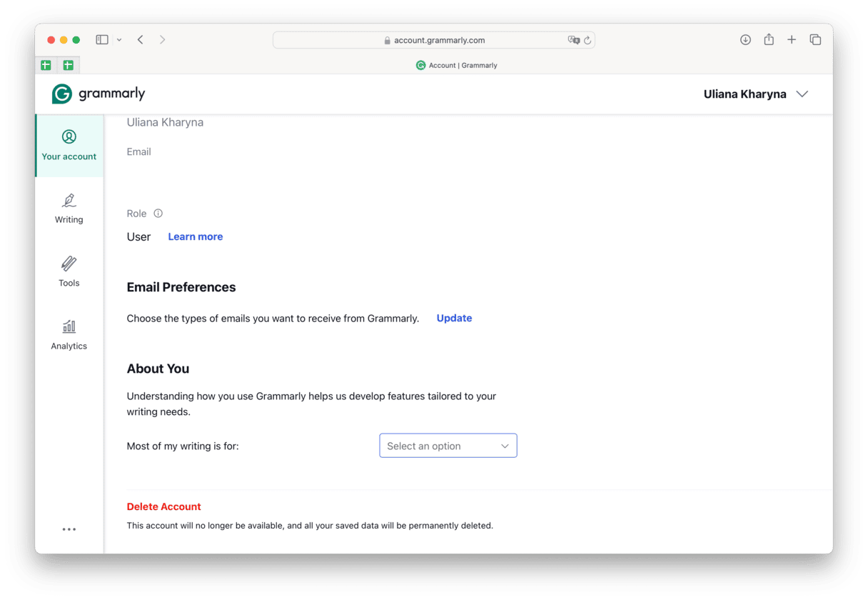
Task: Open a new tab with plus icon
Action: 792,40
